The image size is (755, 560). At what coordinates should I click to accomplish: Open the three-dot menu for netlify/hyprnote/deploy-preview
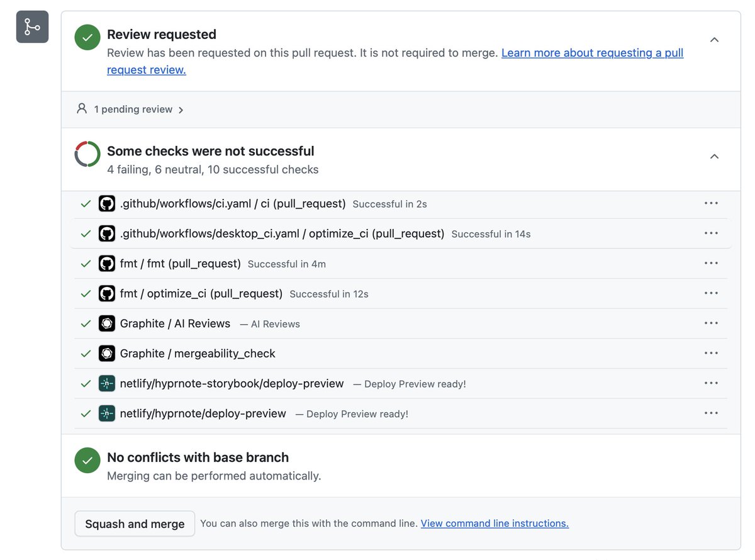point(711,413)
